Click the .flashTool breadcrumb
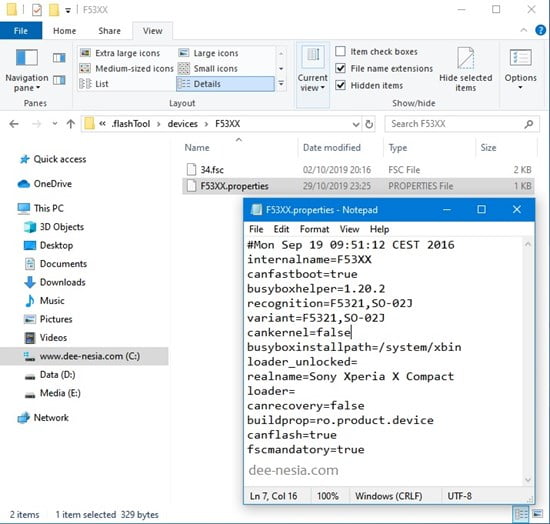 pos(131,124)
